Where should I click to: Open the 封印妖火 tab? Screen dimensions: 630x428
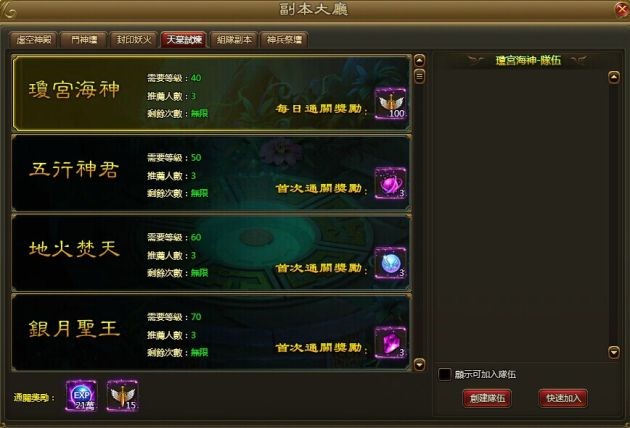tap(134, 40)
